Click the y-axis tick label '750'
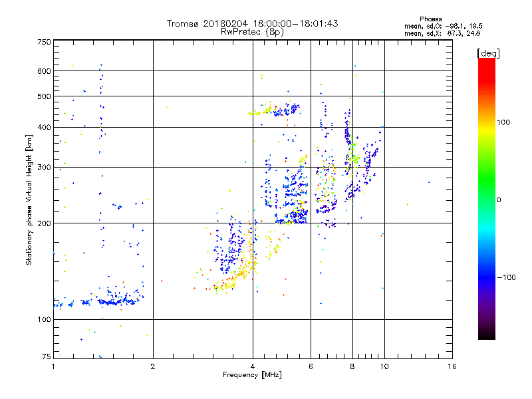 (44, 42)
